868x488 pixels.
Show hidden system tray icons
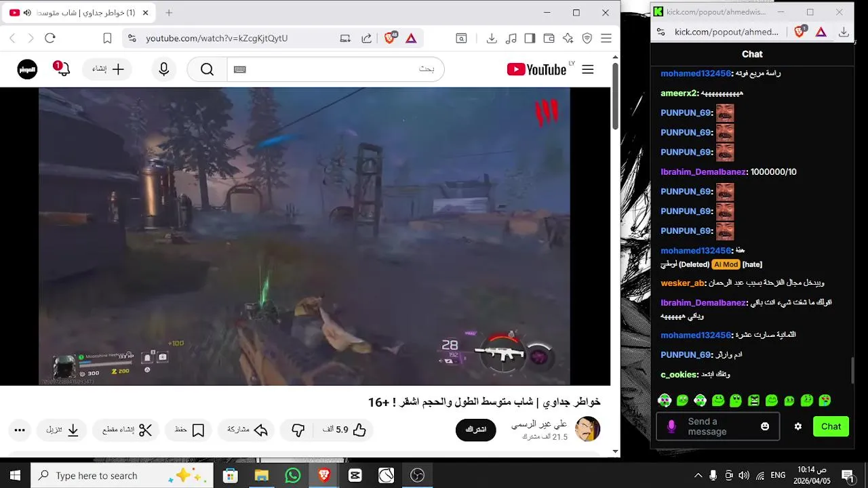click(x=698, y=475)
